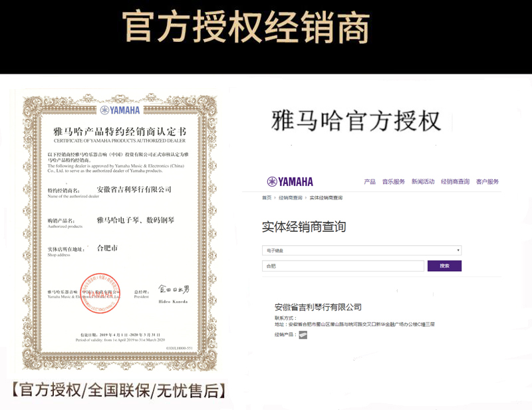Screen dimensions: 532x410
Task: Click the 【官方授权/全国联保/无忧售后】 caption
Action: point(119,390)
